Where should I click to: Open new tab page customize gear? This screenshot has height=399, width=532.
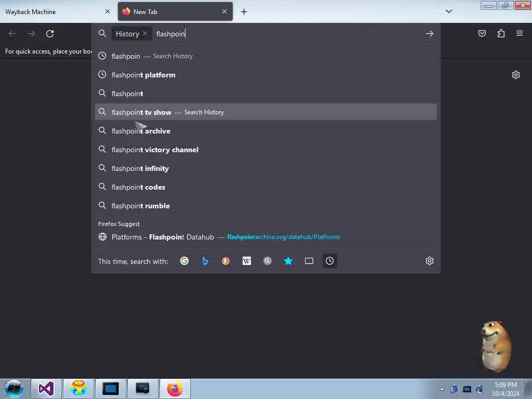pos(516,75)
